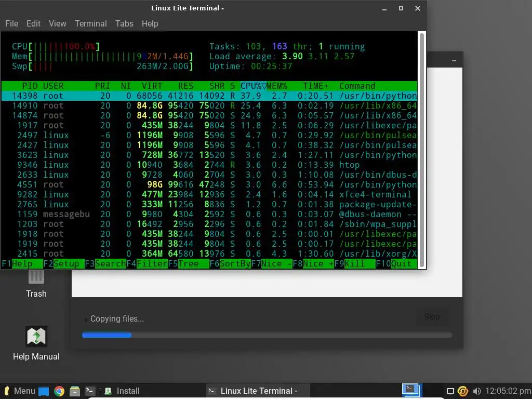The image size is (532, 399).
Task: Open the Help menu in terminal
Action: (150, 23)
